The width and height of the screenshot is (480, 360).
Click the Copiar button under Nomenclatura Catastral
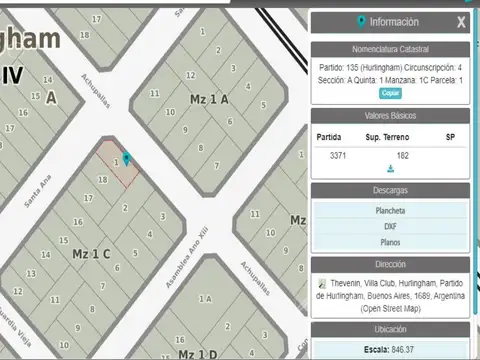coord(390,93)
